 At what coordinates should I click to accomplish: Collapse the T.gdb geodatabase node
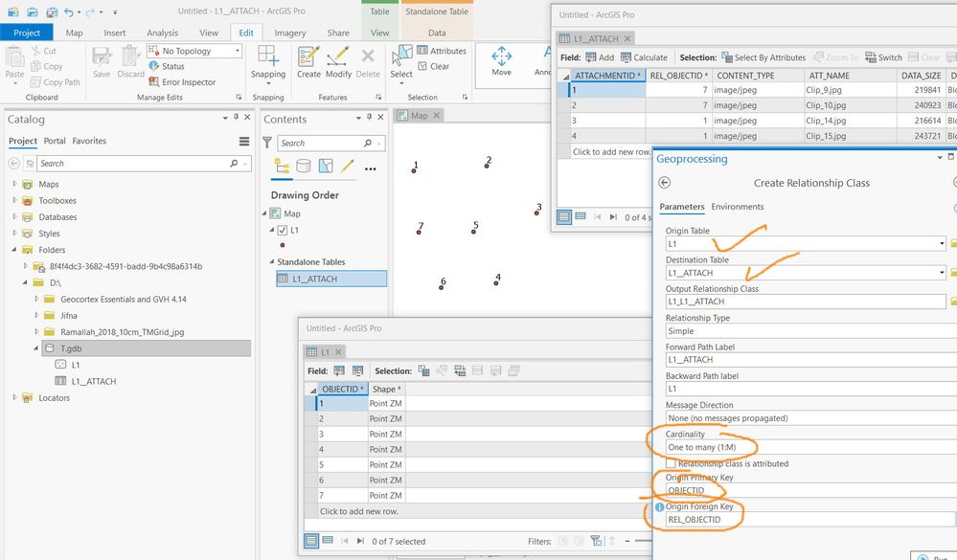tap(36, 348)
